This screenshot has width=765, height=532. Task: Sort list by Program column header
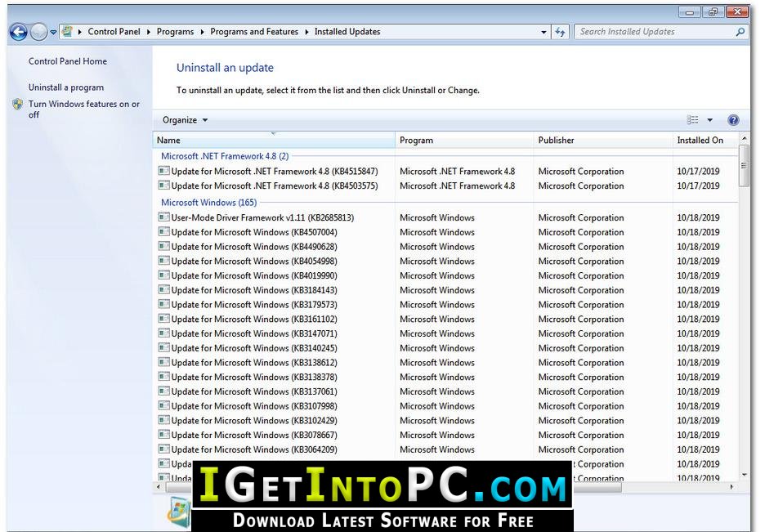pyautogui.click(x=464, y=140)
